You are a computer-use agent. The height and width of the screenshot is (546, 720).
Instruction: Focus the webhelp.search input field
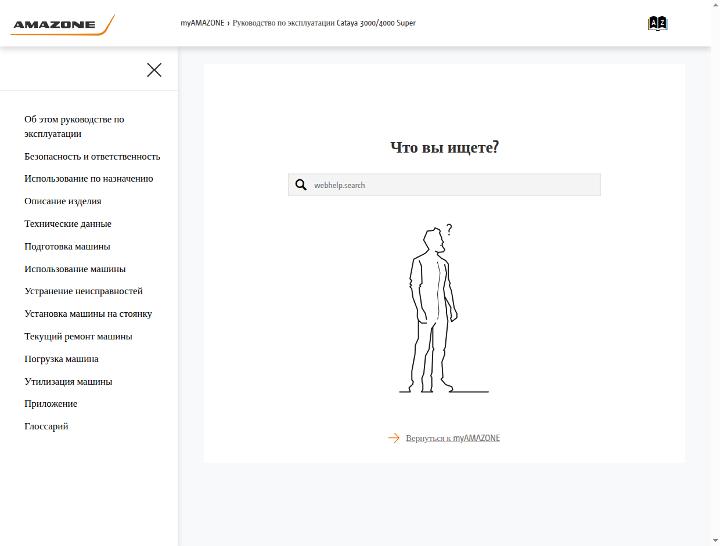click(444, 185)
